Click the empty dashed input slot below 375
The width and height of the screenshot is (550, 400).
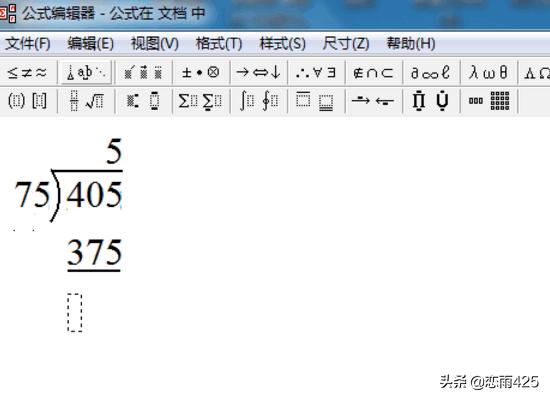75,313
